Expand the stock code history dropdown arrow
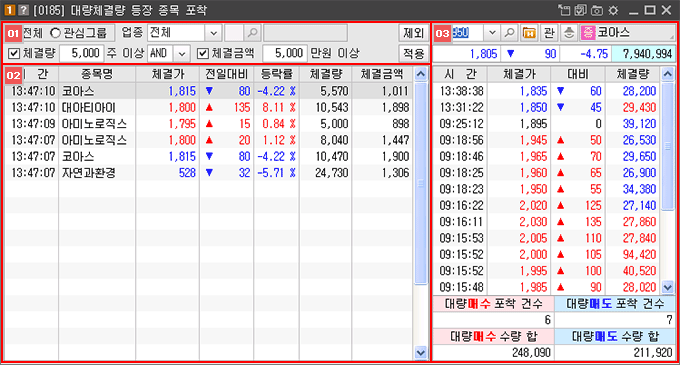 492,33
